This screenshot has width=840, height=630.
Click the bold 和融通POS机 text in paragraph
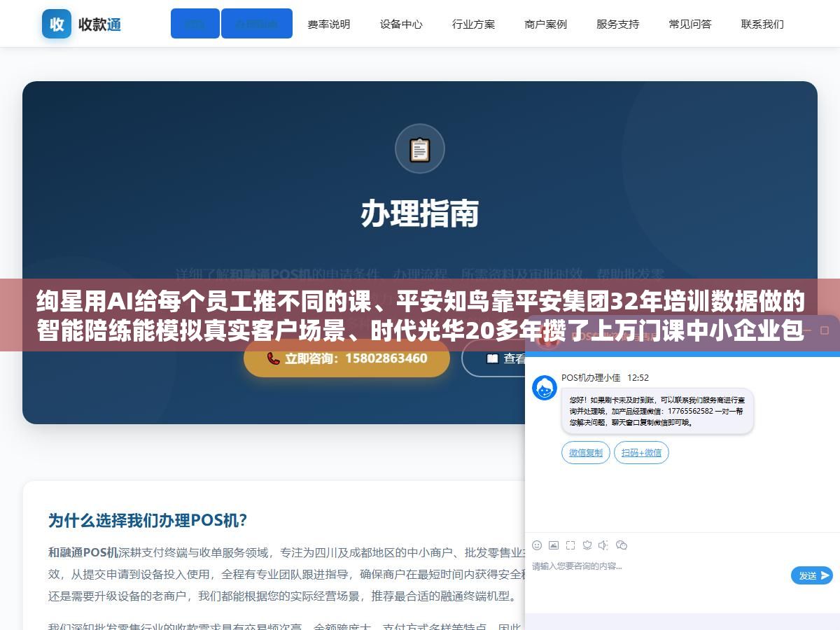pos(83,553)
